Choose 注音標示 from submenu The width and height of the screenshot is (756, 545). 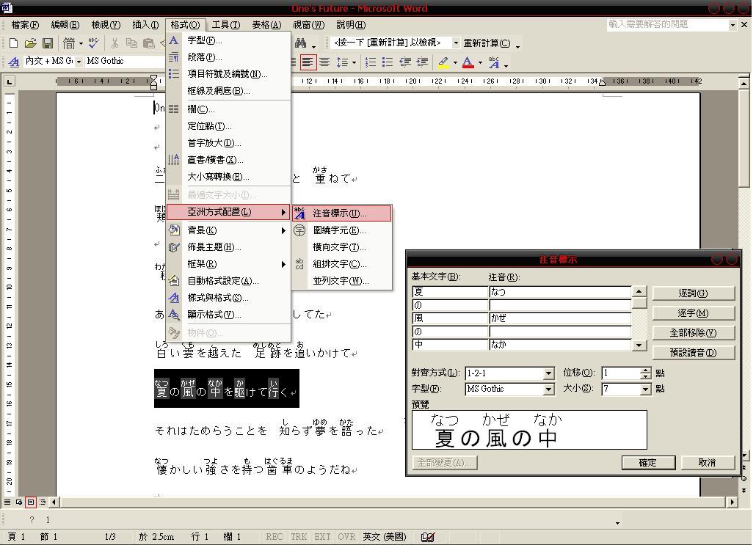tap(342, 213)
